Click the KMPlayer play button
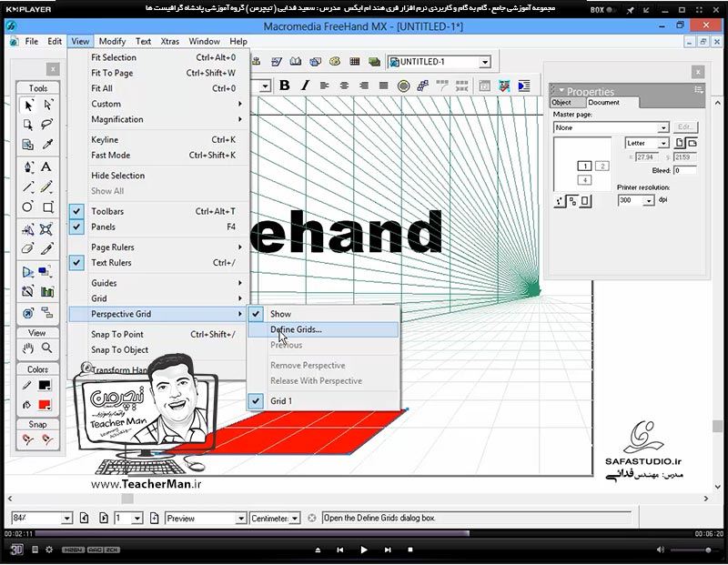The image size is (728, 565). click(364, 550)
